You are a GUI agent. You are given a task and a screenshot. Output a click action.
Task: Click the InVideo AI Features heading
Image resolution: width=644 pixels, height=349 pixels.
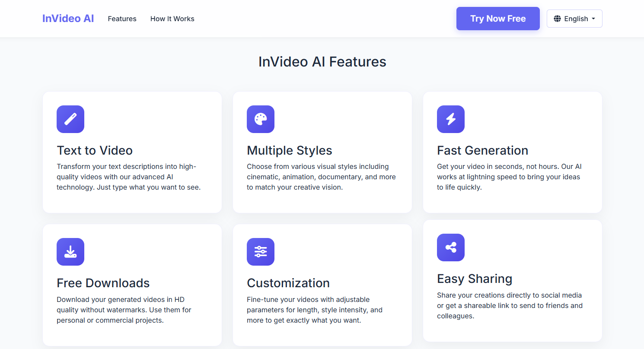(322, 62)
